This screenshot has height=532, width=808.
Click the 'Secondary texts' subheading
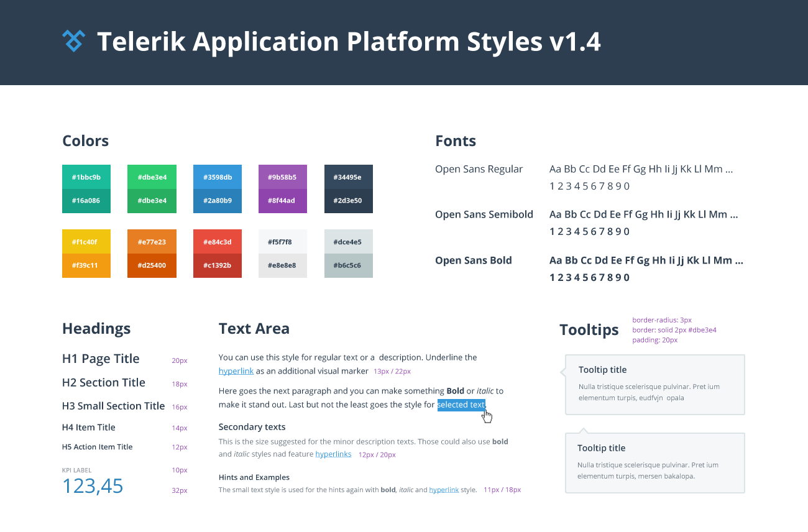[x=252, y=427]
